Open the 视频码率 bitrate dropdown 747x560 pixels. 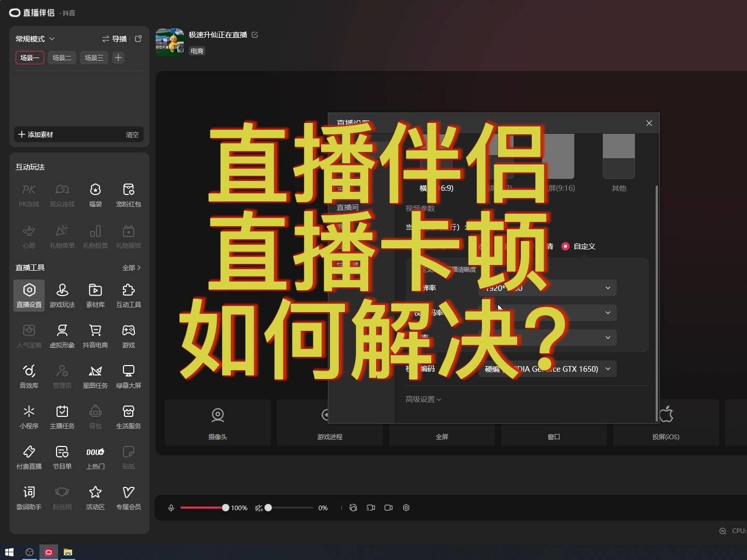(x=547, y=313)
